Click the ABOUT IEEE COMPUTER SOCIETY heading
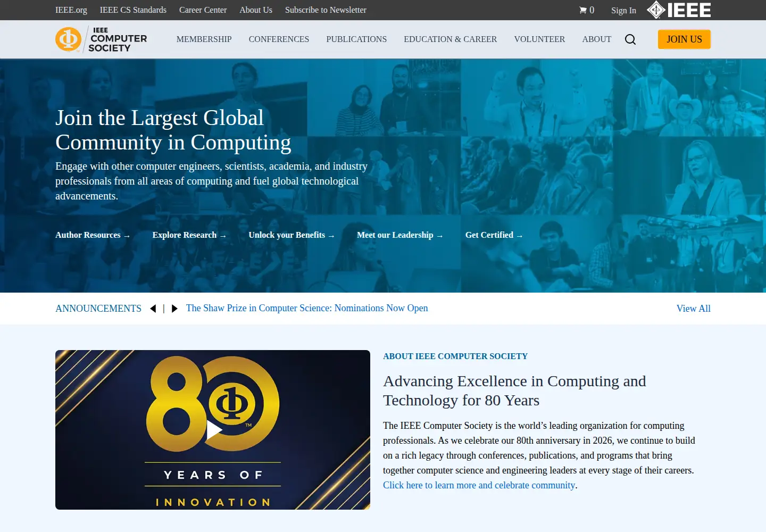The image size is (766, 532). coord(455,356)
